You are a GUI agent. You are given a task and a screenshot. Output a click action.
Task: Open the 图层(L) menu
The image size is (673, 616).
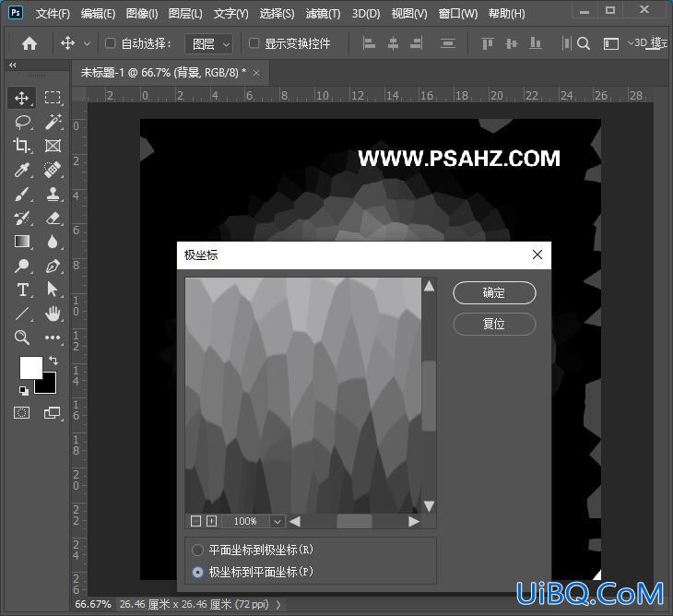pos(185,13)
